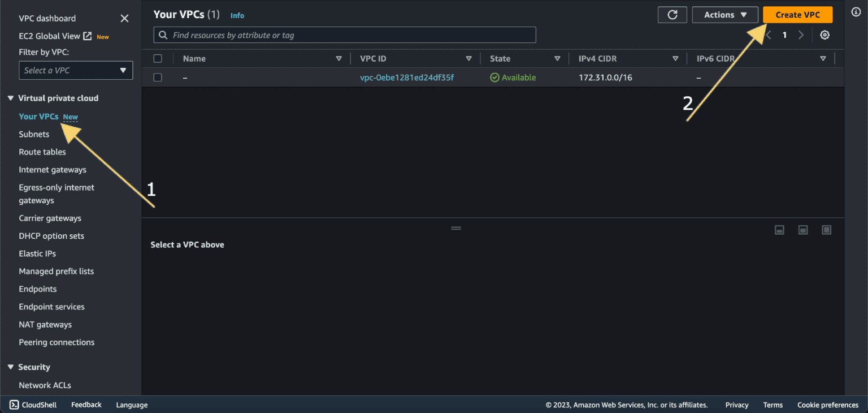Open vpc-0ebe1281ed24df35f details link
This screenshot has height=413, width=868.
(407, 78)
